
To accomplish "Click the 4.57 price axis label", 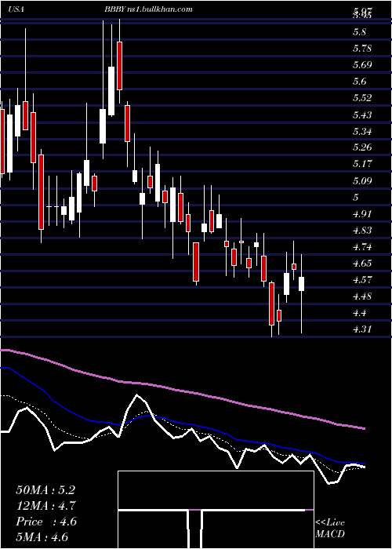I will (x=362, y=280).
